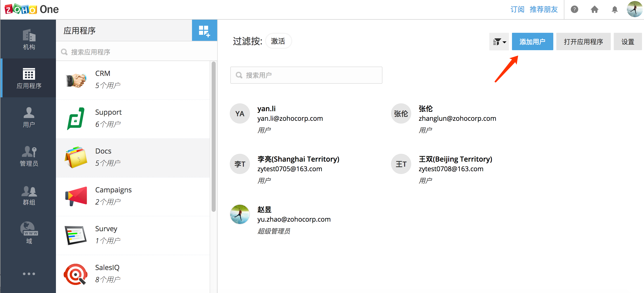Image resolution: width=644 pixels, height=293 pixels.
Task: Open the filter dropdown with funnel icon
Action: click(499, 42)
